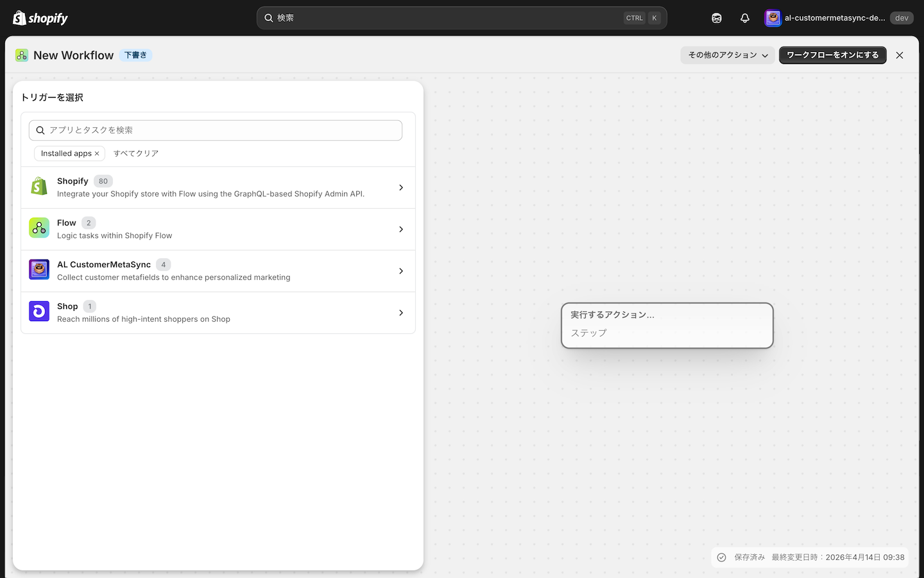Click the Shopify logo in the top bar

pyautogui.click(x=40, y=18)
